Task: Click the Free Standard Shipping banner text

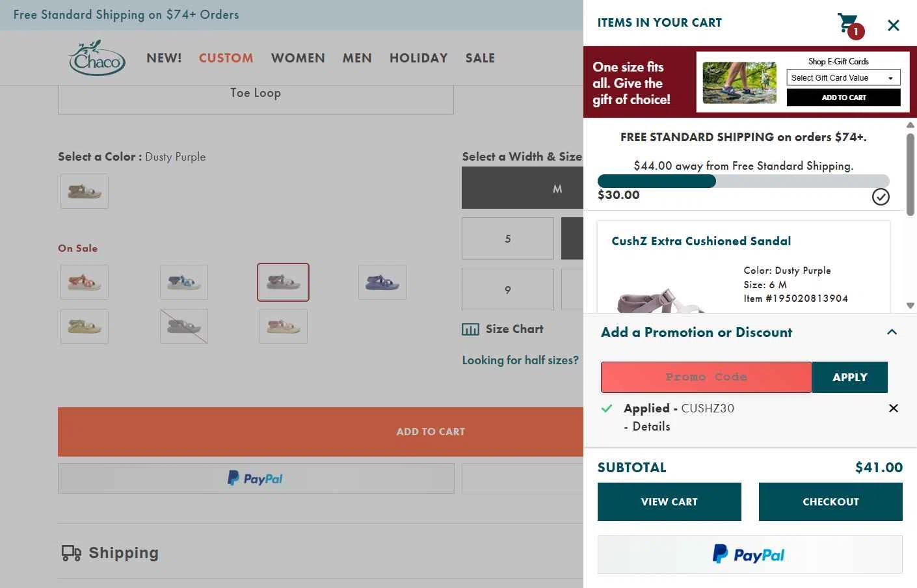Action: tap(126, 14)
